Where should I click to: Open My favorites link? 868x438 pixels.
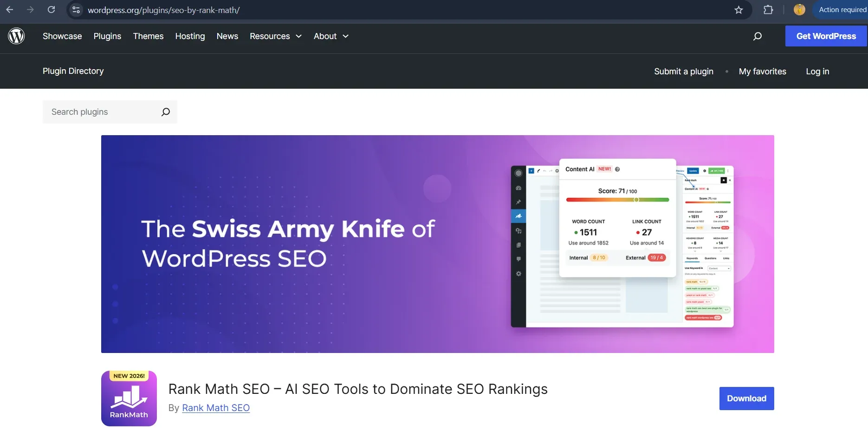pos(762,72)
